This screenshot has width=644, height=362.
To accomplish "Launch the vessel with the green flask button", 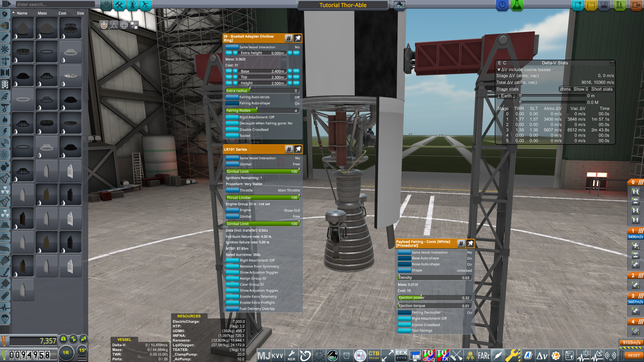I will tap(517, 5).
